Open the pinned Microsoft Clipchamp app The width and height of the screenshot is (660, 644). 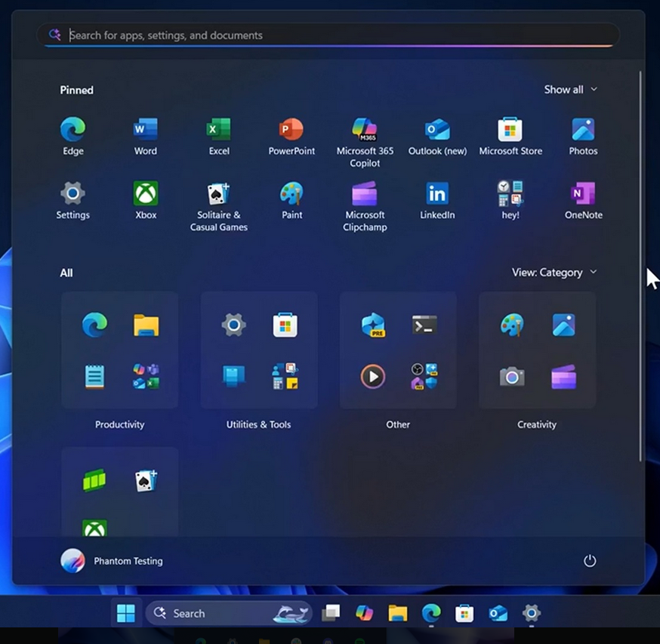point(365,206)
